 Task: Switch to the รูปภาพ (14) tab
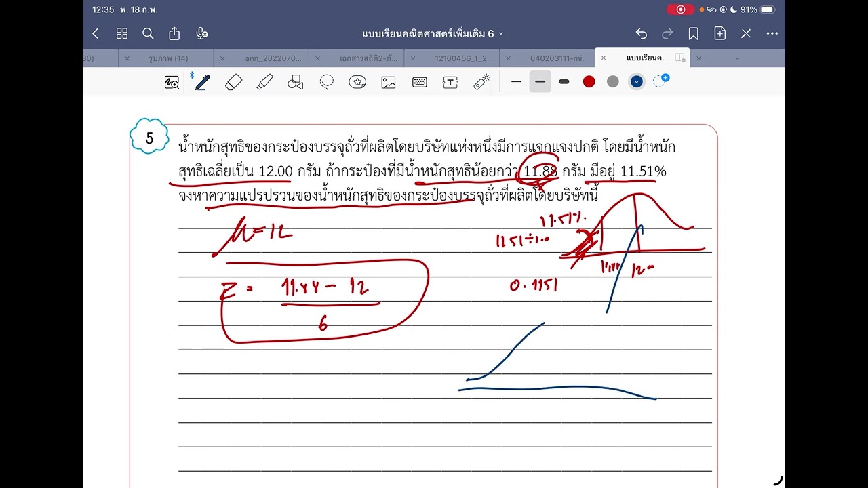coord(168,58)
